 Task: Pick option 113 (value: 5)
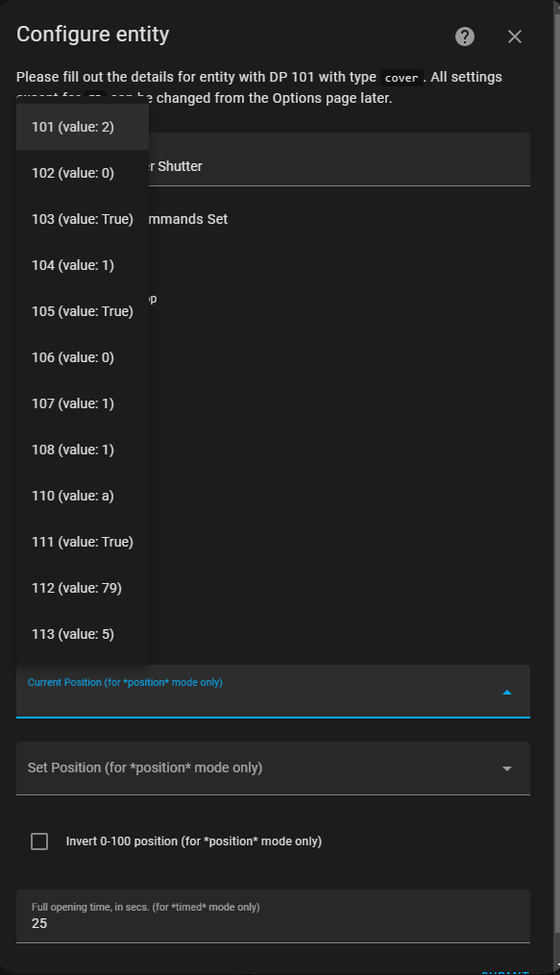[82, 633]
